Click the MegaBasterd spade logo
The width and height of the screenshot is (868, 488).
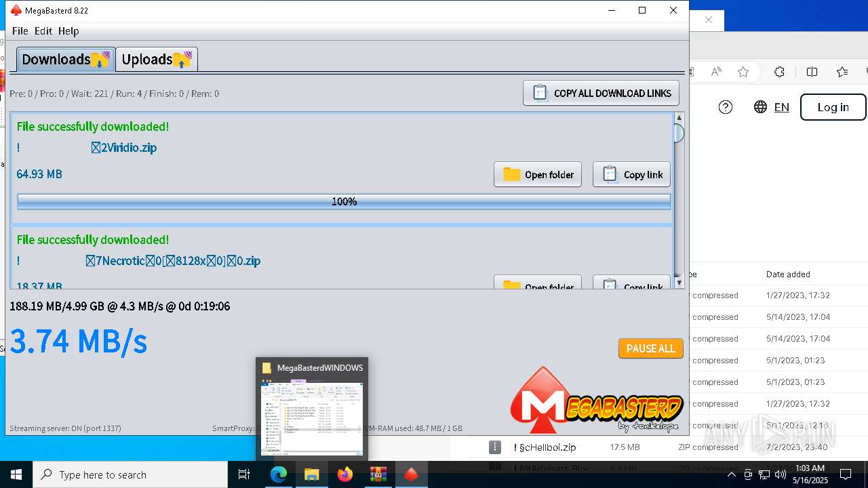[x=597, y=401]
